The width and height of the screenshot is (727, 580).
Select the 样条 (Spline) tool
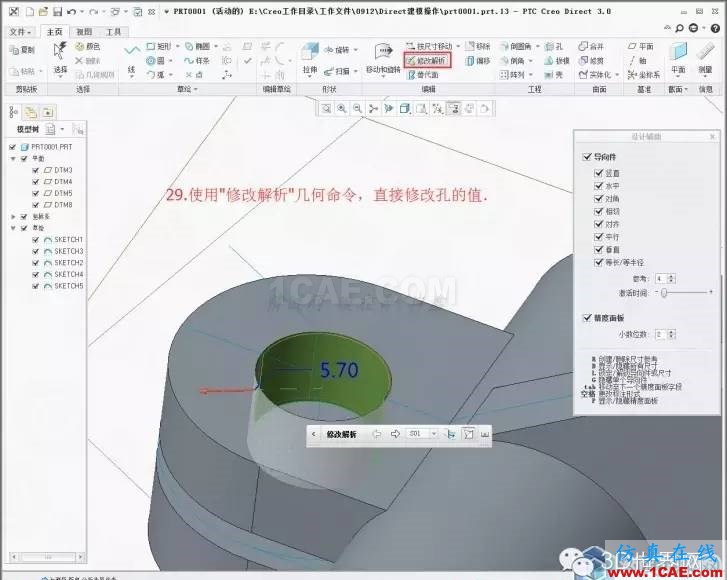pos(197,61)
